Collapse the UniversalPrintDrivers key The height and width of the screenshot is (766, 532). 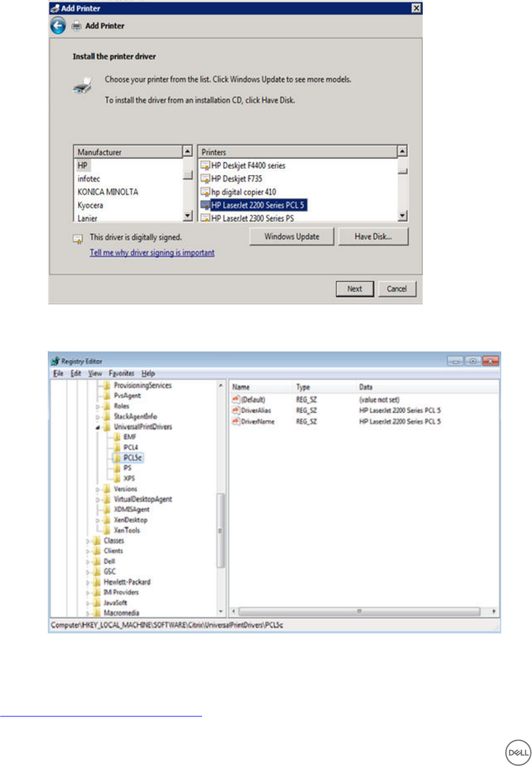pyautogui.click(x=98, y=427)
